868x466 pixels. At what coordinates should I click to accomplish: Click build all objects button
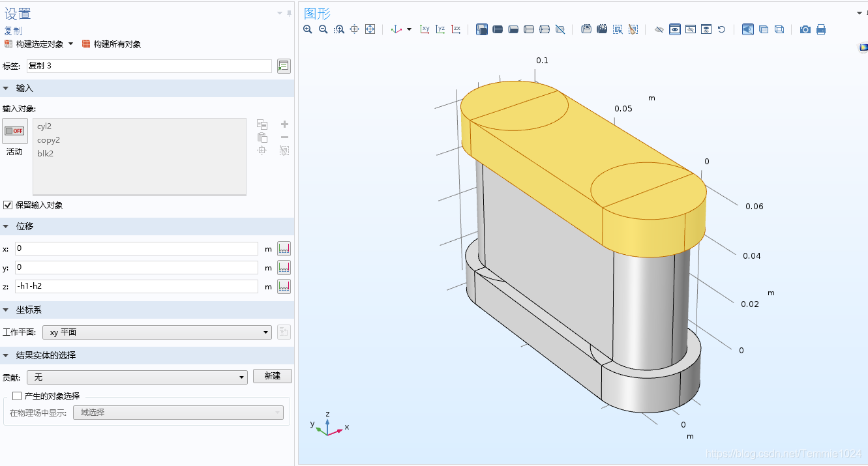(x=112, y=44)
